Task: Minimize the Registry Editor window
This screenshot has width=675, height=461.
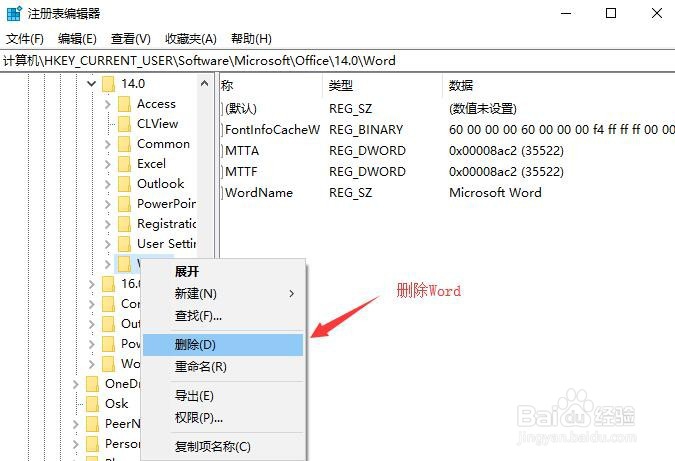Action: point(566,13)
